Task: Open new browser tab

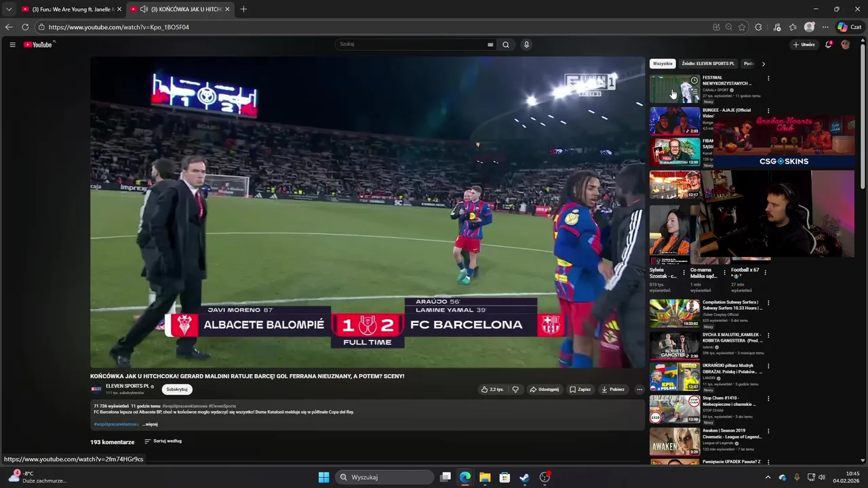Action: (243, 9)
